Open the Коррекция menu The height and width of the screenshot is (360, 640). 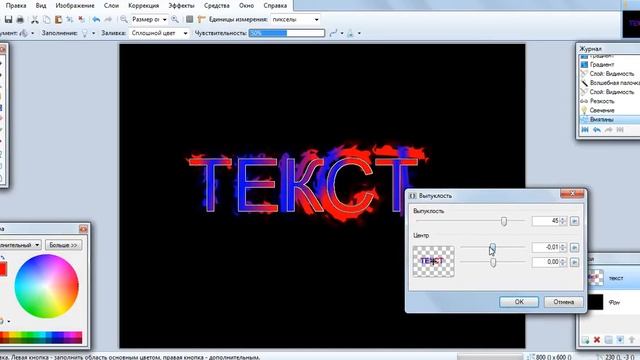[143, 6]
